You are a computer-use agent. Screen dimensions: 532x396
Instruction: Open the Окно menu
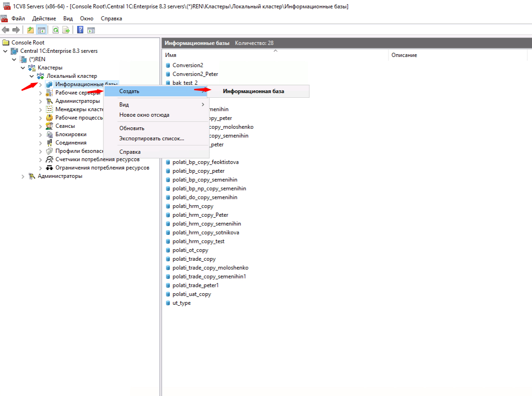tap(87, 19)
